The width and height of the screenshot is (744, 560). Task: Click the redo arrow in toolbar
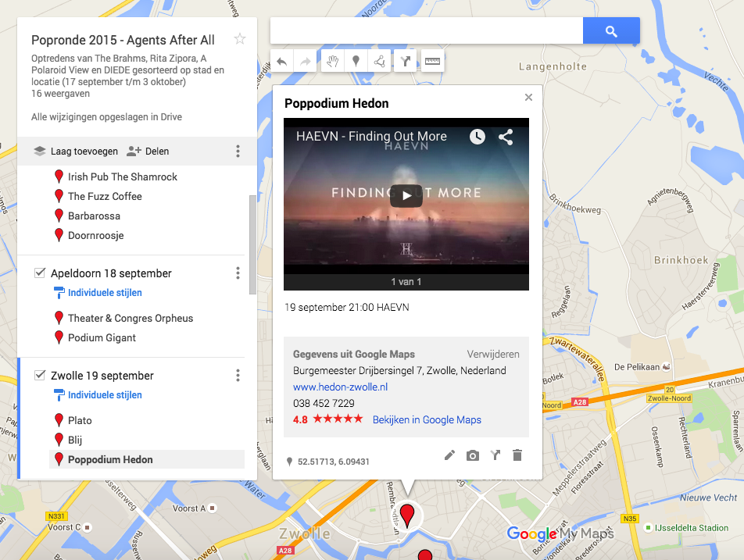coord(305,61)
